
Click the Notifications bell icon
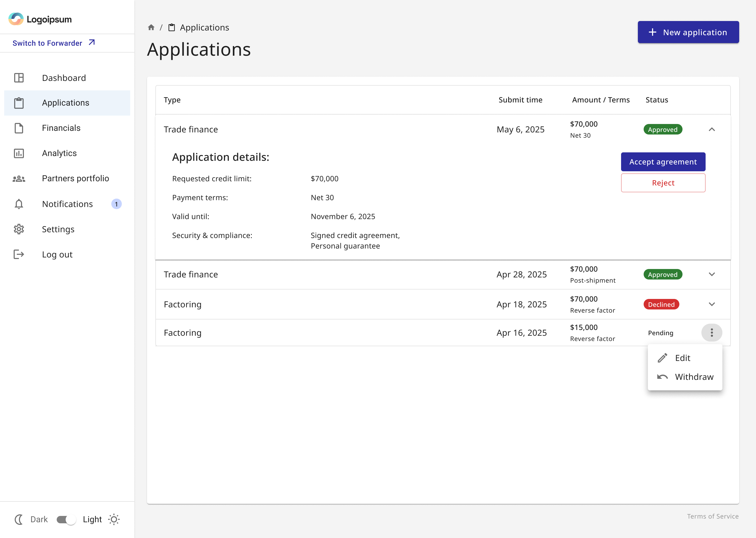pyautogui.click(x=19, y=204)
